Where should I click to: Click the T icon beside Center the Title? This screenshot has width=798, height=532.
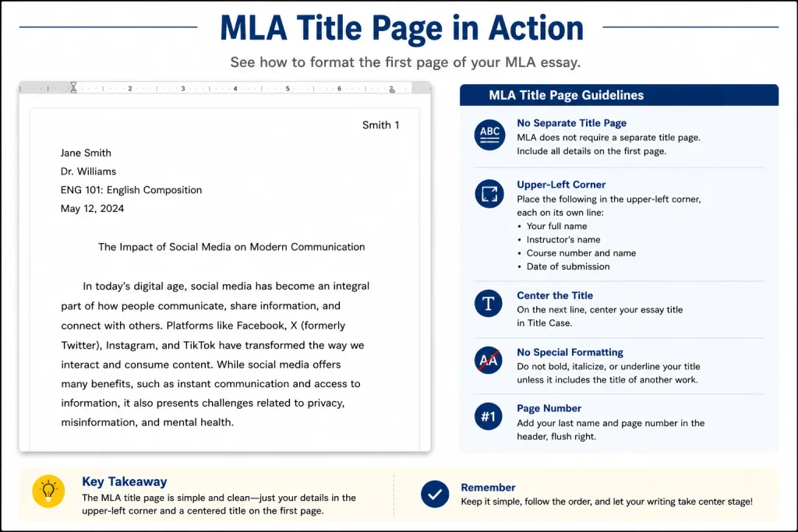coord(489,304)
